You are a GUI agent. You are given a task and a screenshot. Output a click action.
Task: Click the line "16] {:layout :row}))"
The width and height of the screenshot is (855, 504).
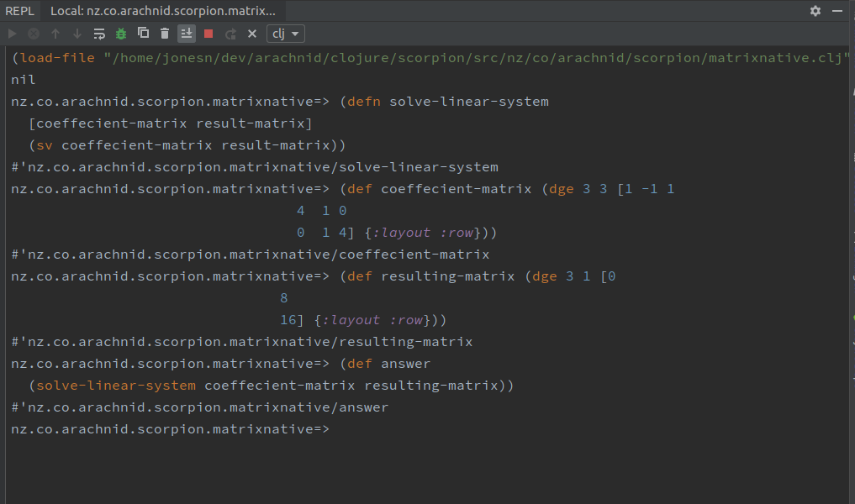[363, 320]
